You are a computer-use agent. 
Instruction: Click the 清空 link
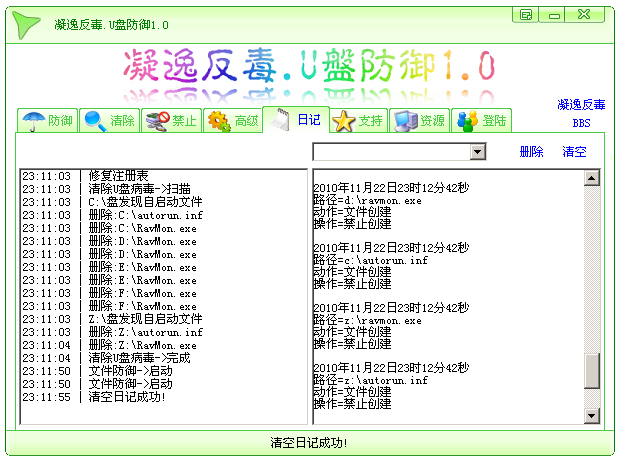click(574, 152)
